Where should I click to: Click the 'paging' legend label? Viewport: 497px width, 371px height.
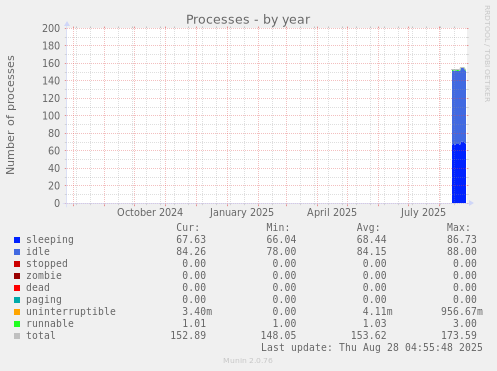point(44,300)
